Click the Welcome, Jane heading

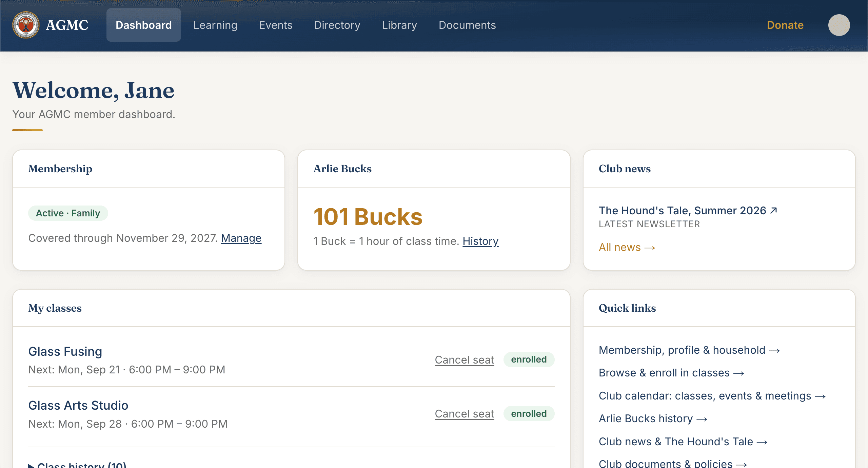(94, 91)
